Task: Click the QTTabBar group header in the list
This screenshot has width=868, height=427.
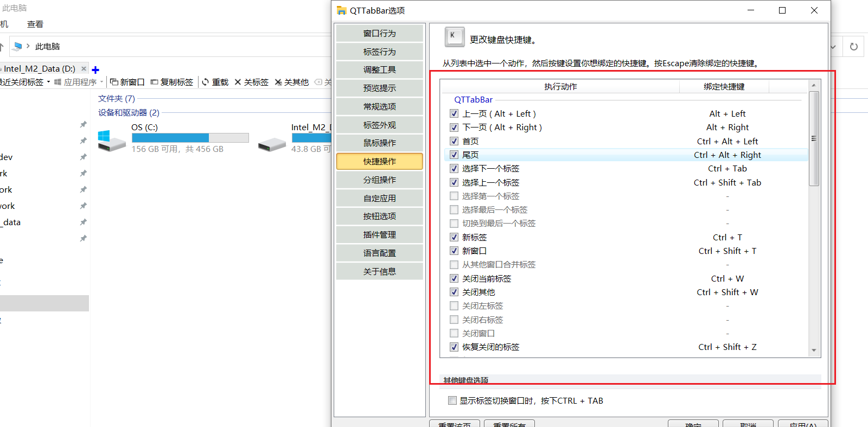Action: tap(474, 99)
